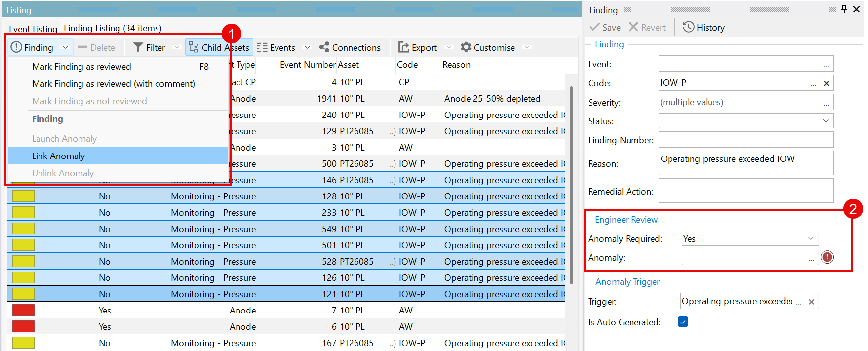This screenshot has height=351, width=868.
Task: Click the listing vertical scrollbar
Action: tap(571, 185)
